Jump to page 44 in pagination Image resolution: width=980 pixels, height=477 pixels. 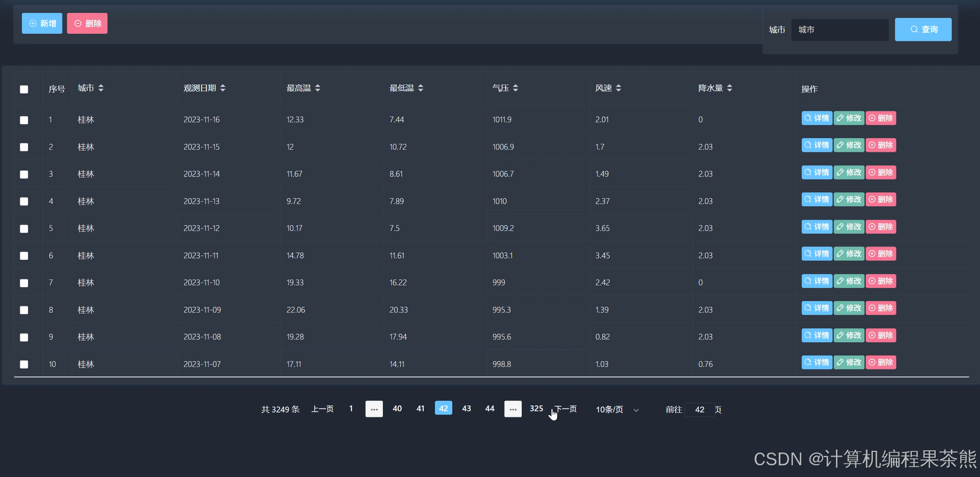[490, 409]
